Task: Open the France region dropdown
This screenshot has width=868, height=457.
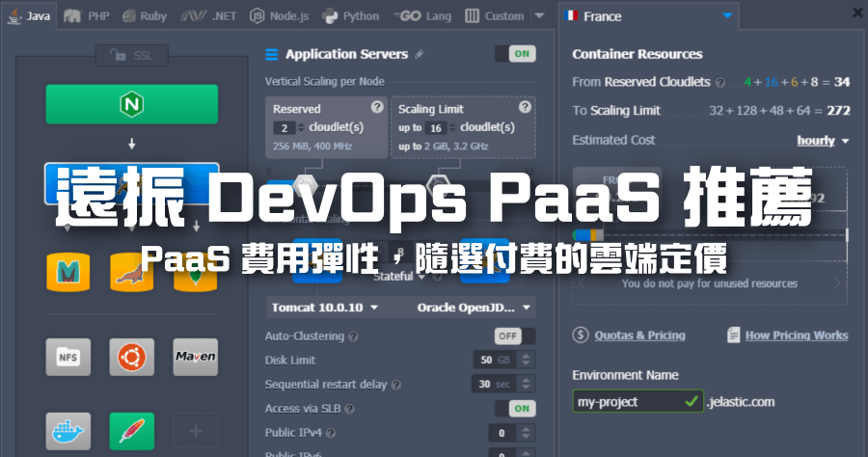Action: coord(649,16)
